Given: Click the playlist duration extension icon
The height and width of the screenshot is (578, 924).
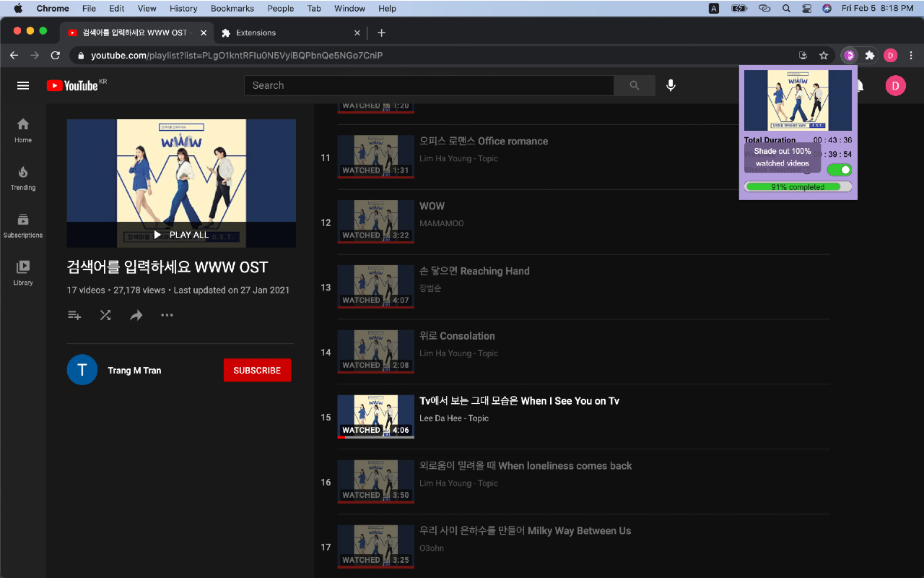Looking at the screenshot, I should pos(850,55).
